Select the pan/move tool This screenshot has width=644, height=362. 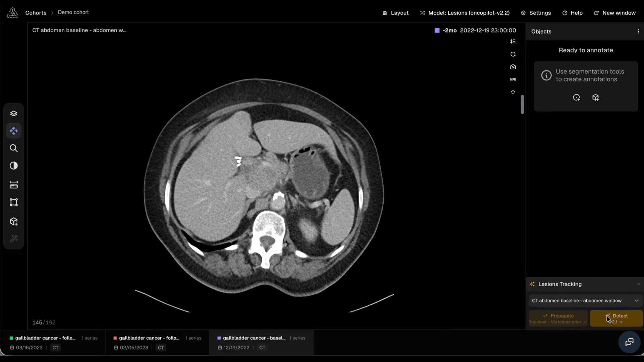click(14, 131)
